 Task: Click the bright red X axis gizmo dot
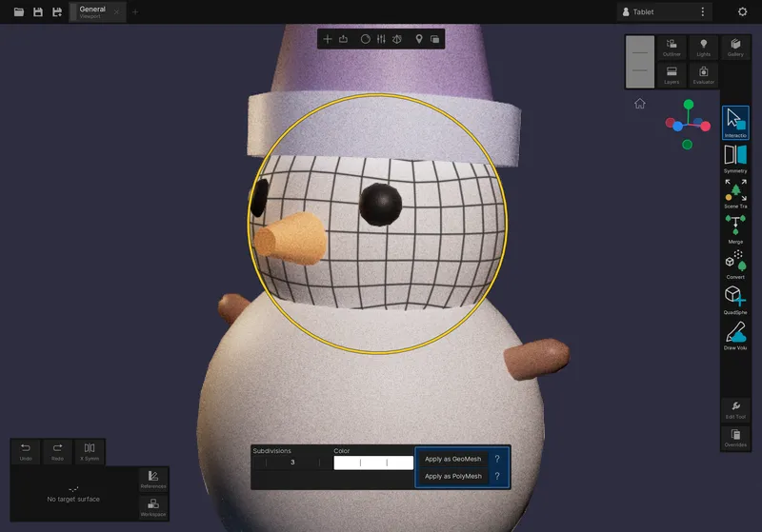coord(706,127)
